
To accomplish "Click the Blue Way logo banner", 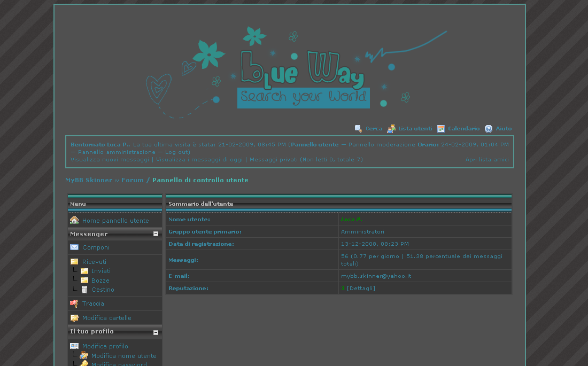I will click(x=303, y=72).
